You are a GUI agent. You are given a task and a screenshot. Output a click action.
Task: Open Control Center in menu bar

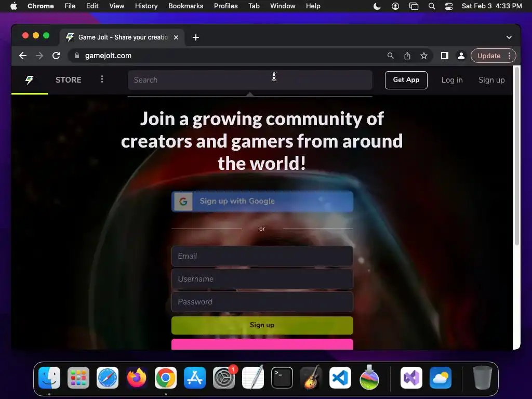click(x=449, y=6)
